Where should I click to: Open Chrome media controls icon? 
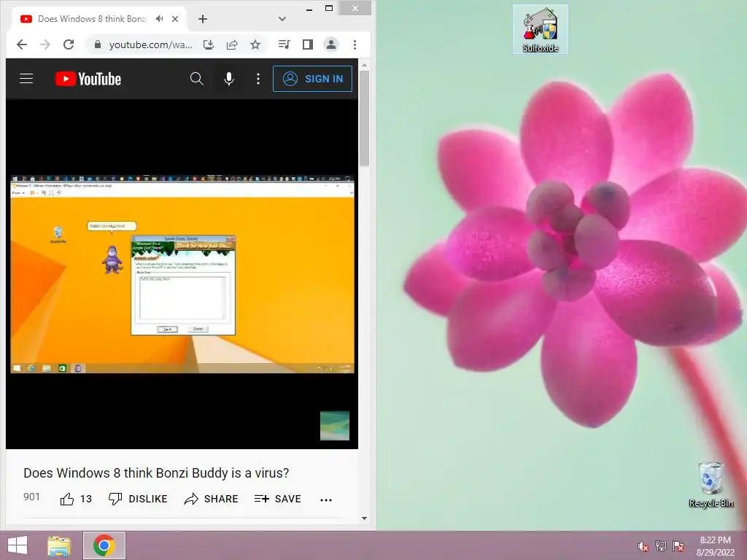click(284, 44)
